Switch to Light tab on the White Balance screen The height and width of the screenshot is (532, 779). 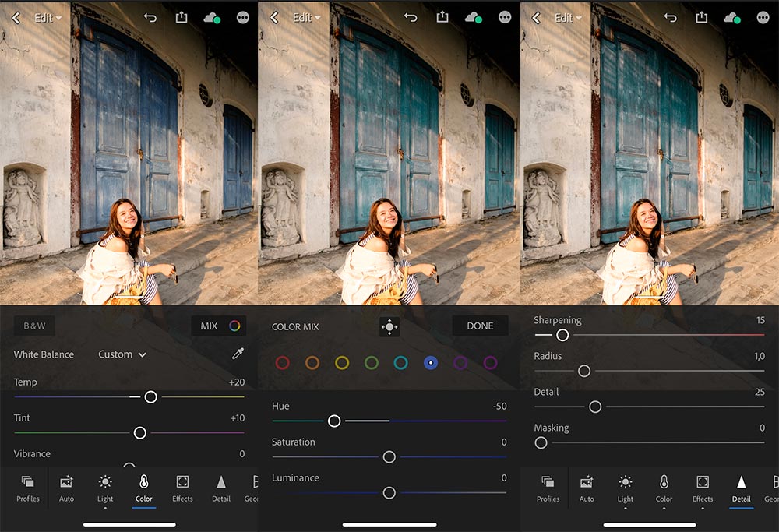[x=105, y=488]
